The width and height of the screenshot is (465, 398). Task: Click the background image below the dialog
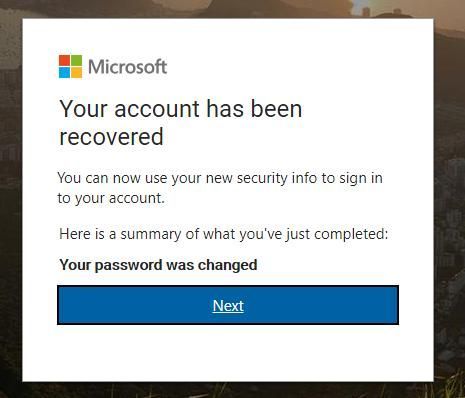(228, 390)
